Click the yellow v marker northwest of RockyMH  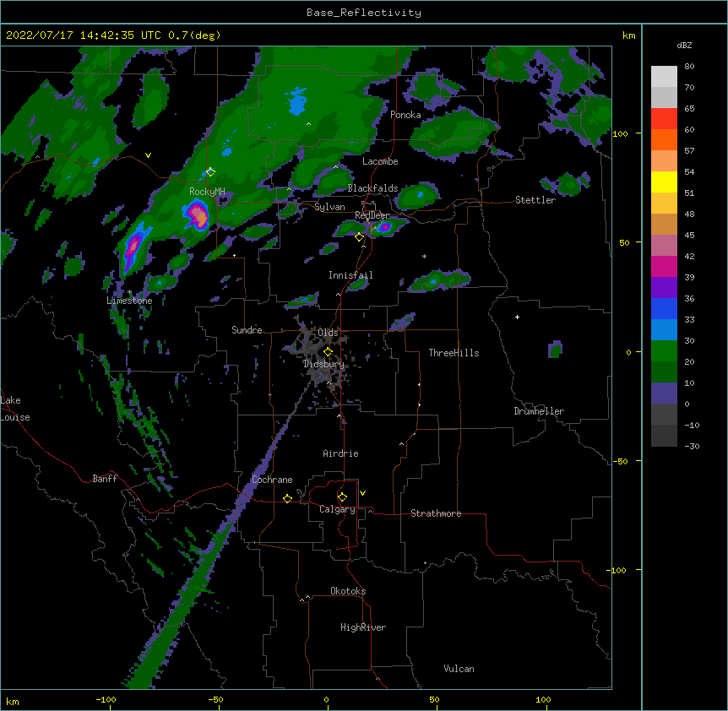[x=148, y=155]
